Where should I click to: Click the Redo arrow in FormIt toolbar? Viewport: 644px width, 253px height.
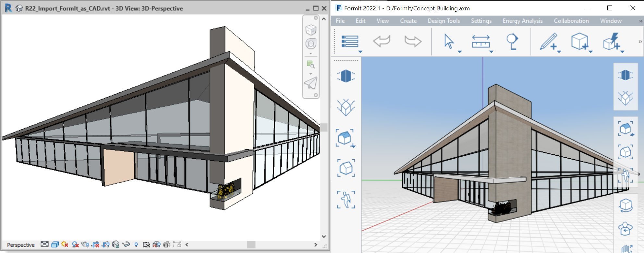pos(413,42)
